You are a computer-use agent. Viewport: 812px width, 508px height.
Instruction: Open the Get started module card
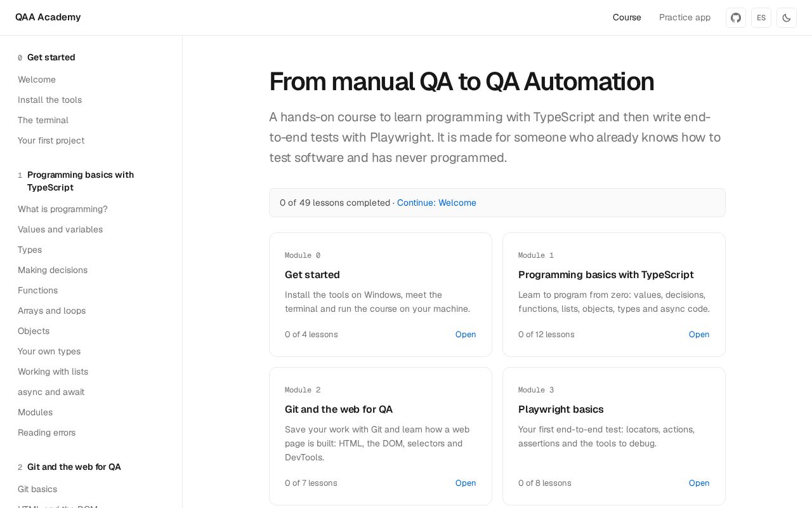pyautogui.click(x=381, y=295)
